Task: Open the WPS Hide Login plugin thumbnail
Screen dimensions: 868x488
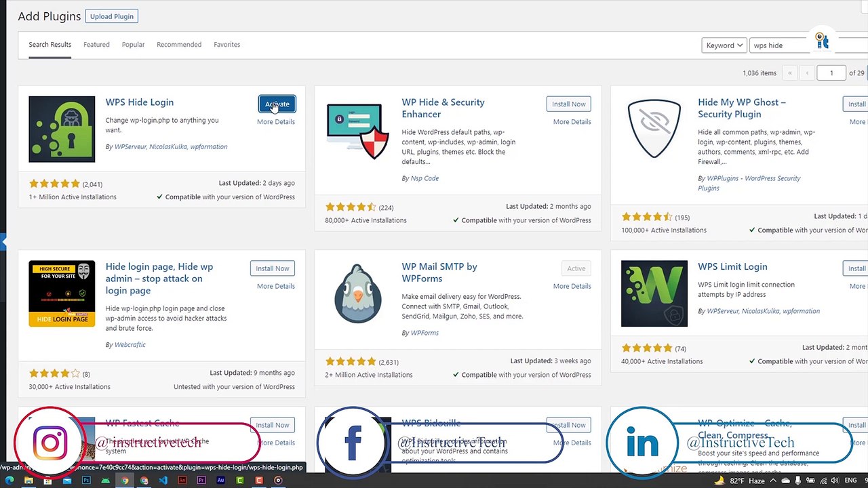Action: click(x=62, y=129)
